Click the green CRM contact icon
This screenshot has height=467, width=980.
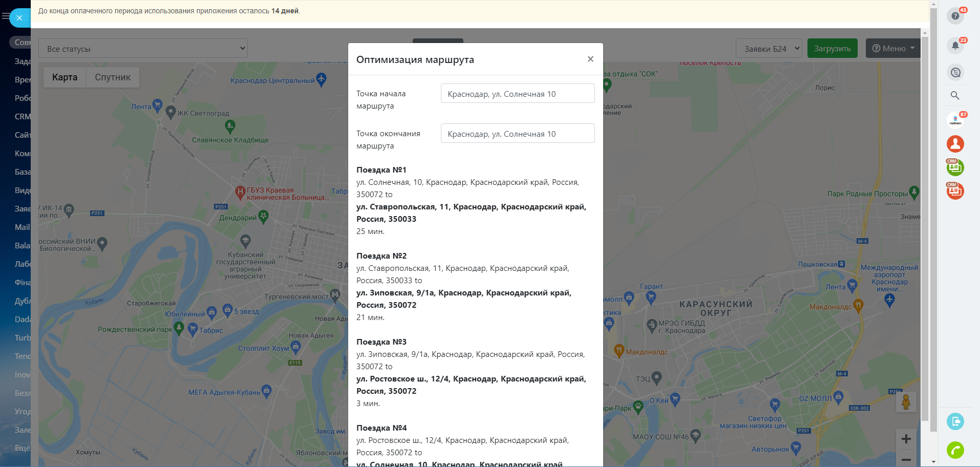955,167
